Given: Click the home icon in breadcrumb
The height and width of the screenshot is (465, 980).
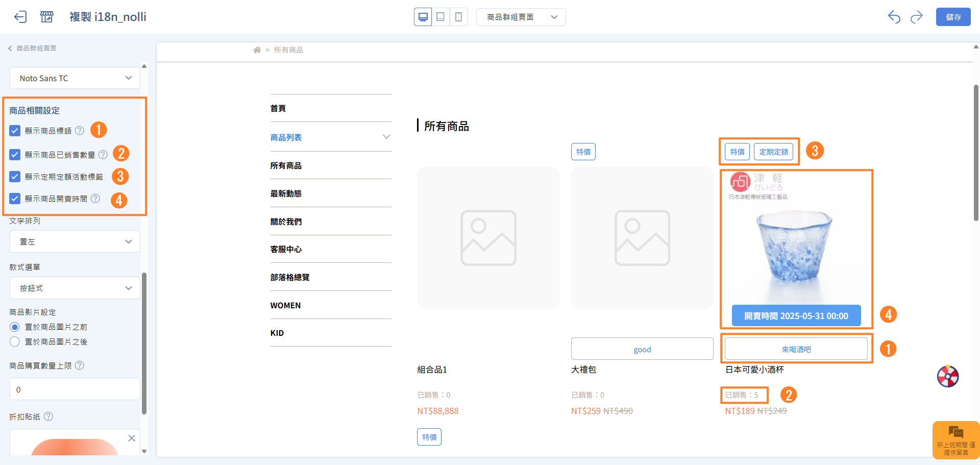Looking at the screenshot, I should tap(257, 50).
